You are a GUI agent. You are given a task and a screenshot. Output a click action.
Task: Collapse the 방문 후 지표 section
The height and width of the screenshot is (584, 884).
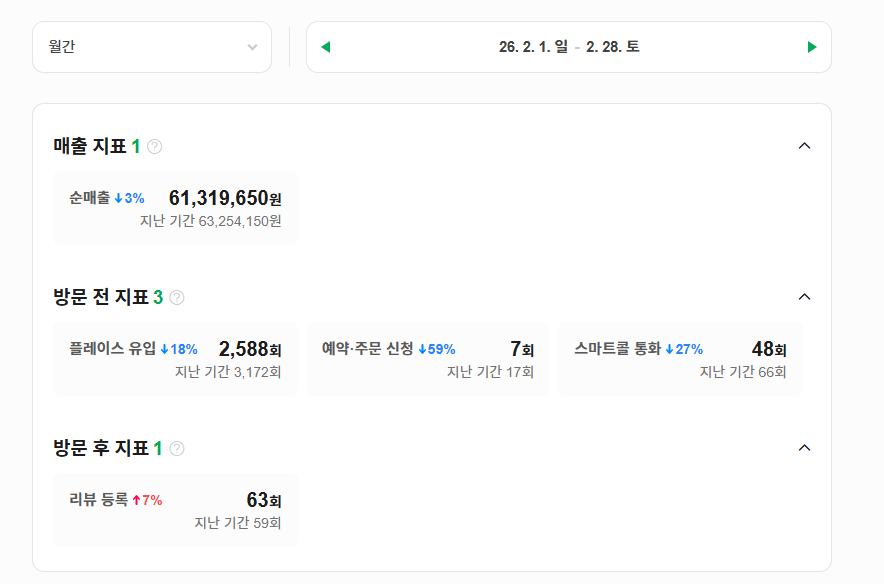click(805, 448)
